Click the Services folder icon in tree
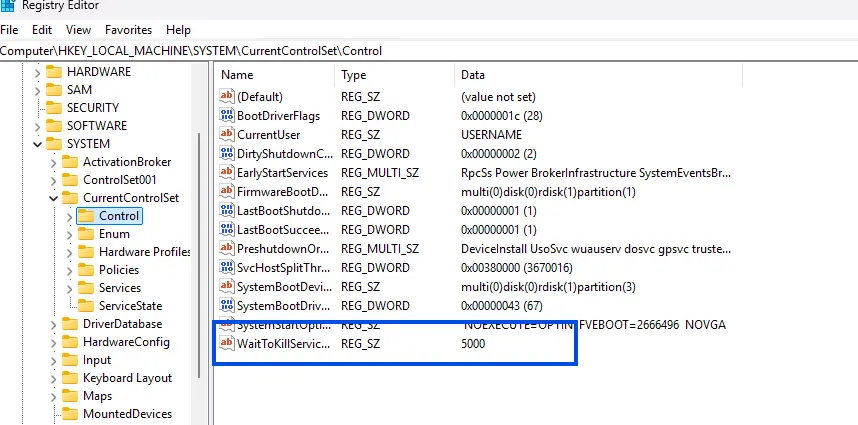The width and height of the screenshot is (858, 425). [x=86, y=288]
